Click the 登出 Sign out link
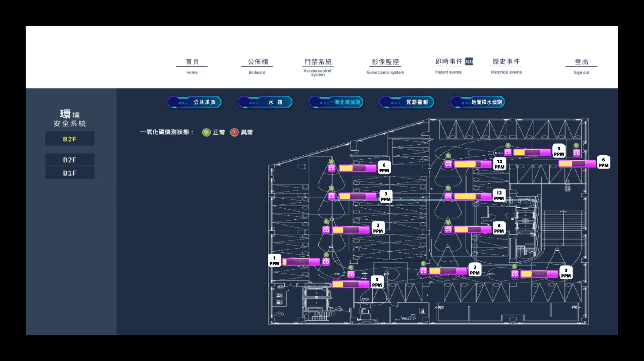The width and height of the screenshot is (644, 361). pyautogui.click(x=581, y=66)
